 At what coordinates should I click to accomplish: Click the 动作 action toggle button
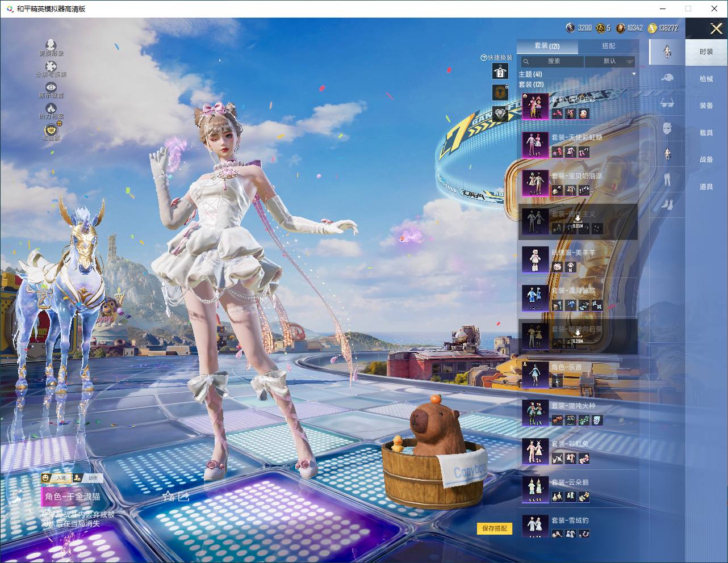(87, 478)
